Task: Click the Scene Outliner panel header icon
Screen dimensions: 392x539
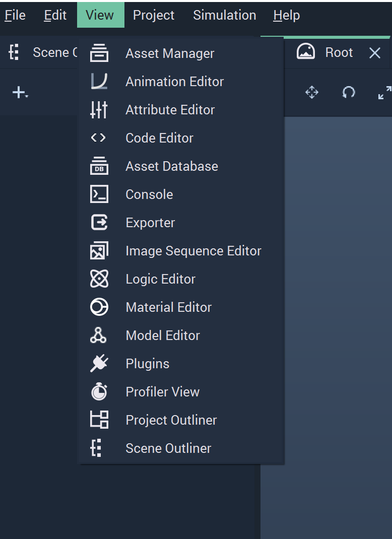Action: pyautogui.click(x=14, y=52)
